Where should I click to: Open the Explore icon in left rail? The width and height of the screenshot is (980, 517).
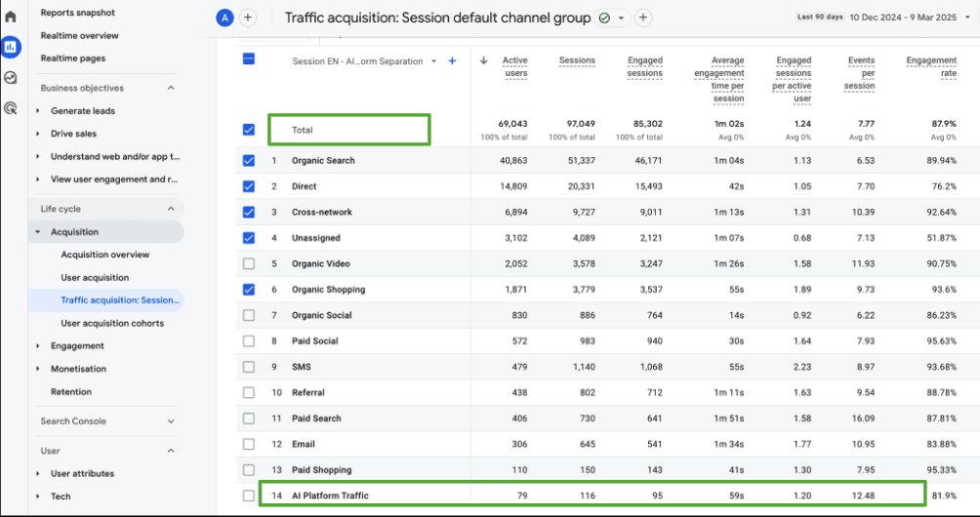click(x=11, y=78)
